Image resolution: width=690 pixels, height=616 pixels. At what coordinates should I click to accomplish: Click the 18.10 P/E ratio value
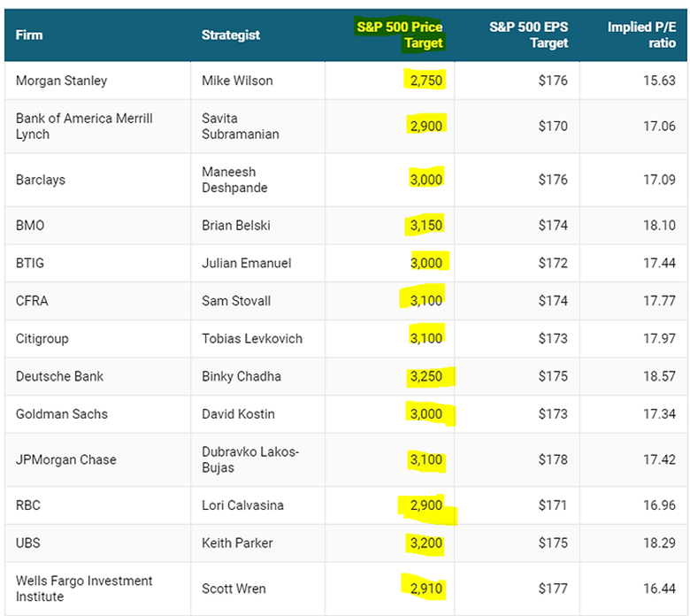(659, 226)
